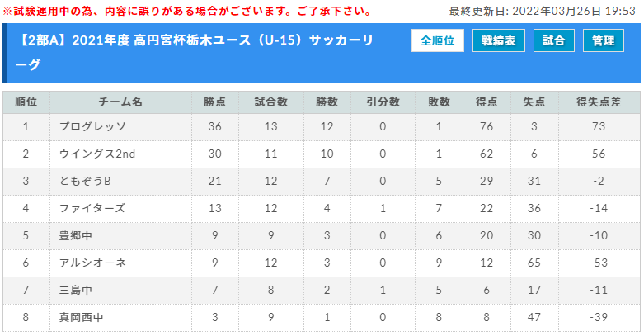
Task: Click the 試合数 column header
Action: click(x=271, y=102)
